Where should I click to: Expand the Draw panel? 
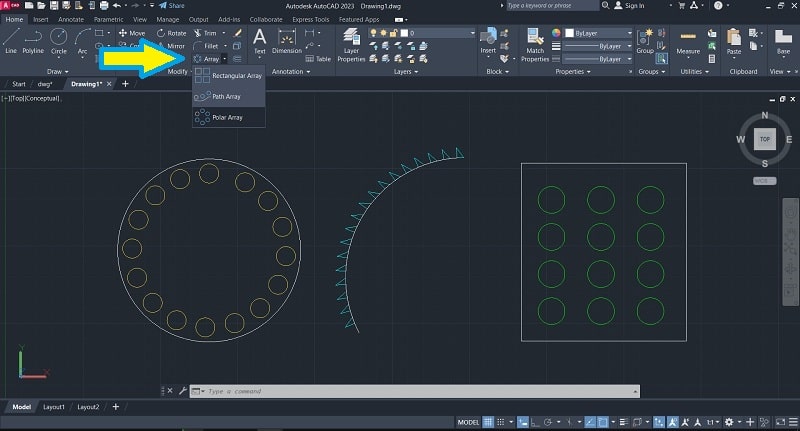pos(57,71)
